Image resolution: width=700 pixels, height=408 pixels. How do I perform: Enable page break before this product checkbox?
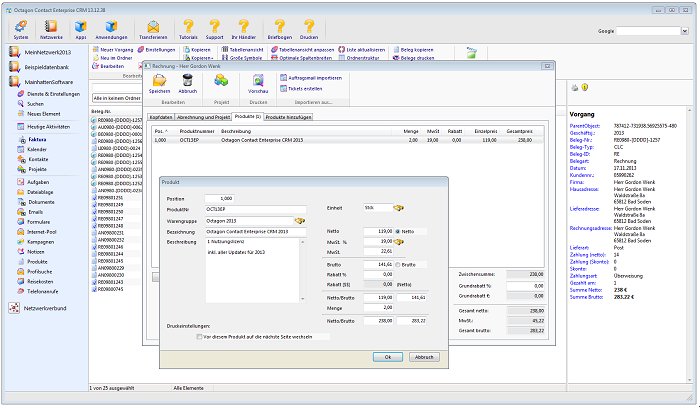(x=199, y=337)
